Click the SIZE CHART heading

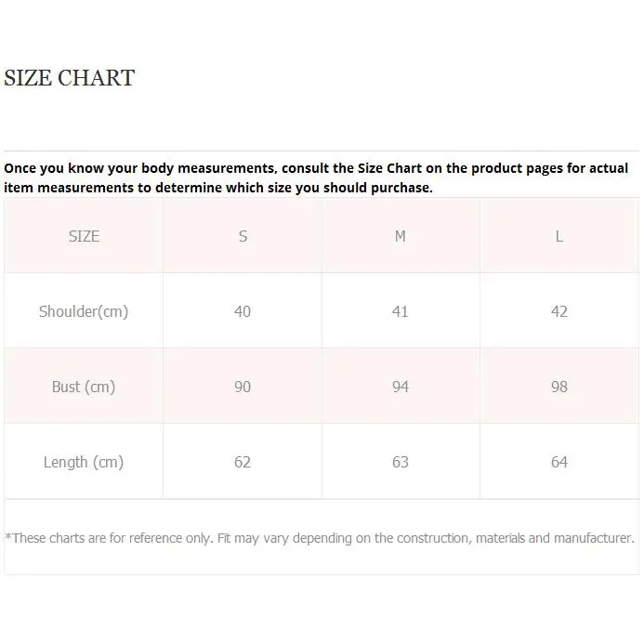click(70, 78)
